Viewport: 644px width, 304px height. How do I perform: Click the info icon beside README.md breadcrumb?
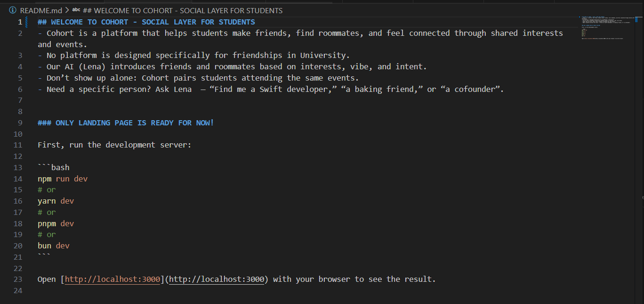(13, 10)
